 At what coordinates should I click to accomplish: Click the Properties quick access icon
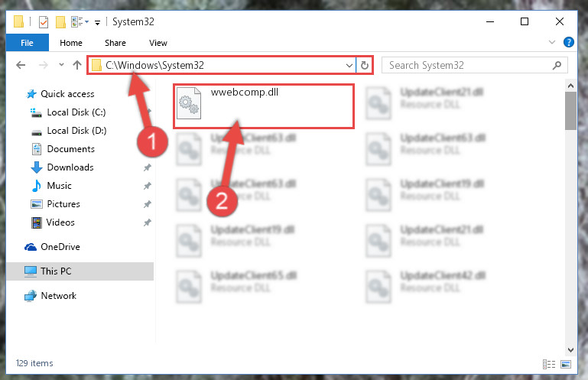tap(44, 22)
